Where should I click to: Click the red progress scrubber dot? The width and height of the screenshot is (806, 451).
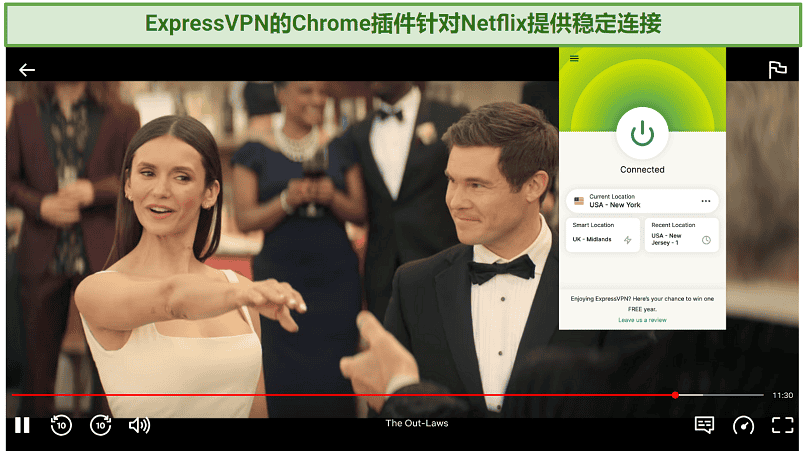pos(675,395)
